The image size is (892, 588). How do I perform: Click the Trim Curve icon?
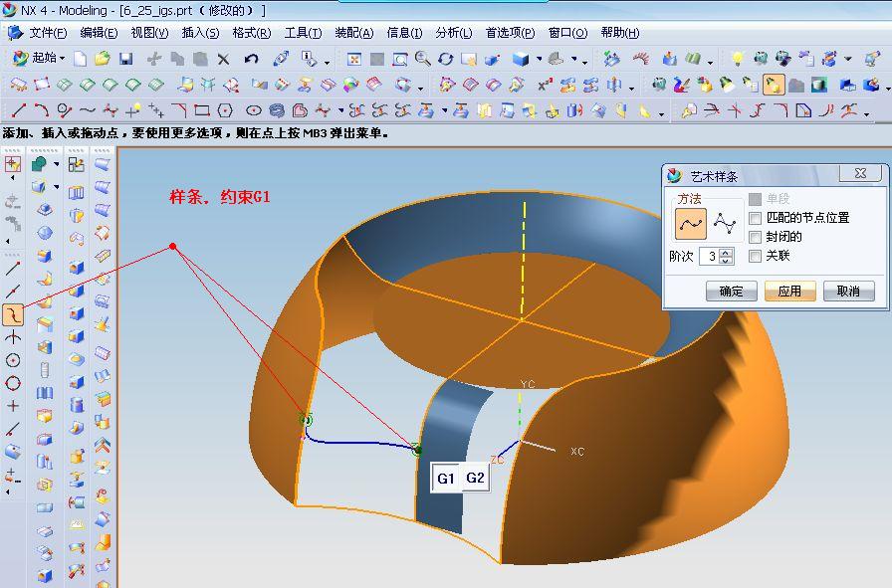[711, 110]
